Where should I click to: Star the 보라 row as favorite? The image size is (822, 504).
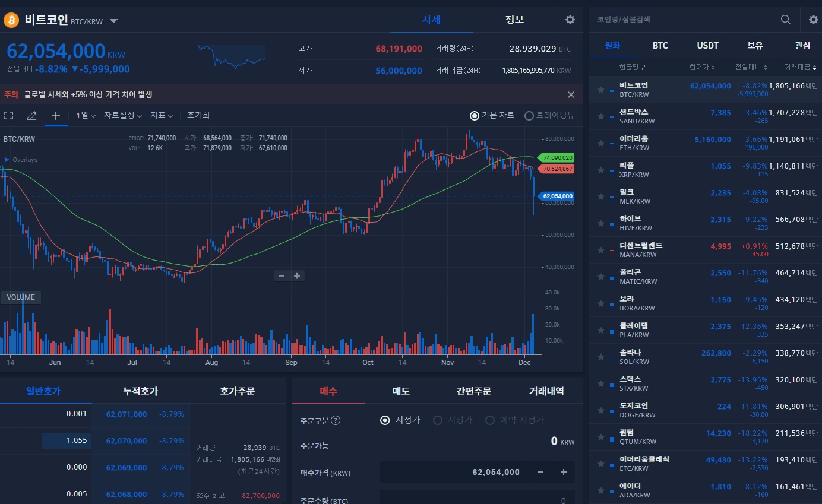coord(600,304)
